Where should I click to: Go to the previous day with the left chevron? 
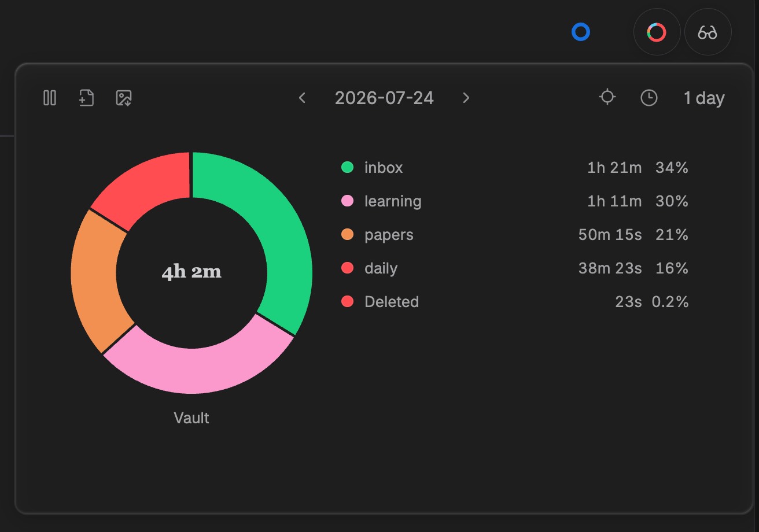pyautogui.click(x=302, y=98)
